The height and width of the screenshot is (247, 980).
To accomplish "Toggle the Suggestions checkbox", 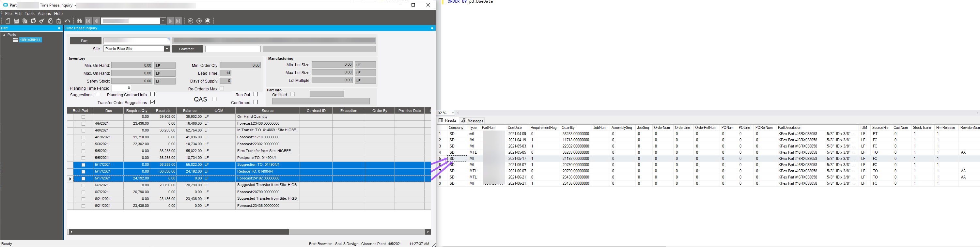I will (x=98, y=94).
